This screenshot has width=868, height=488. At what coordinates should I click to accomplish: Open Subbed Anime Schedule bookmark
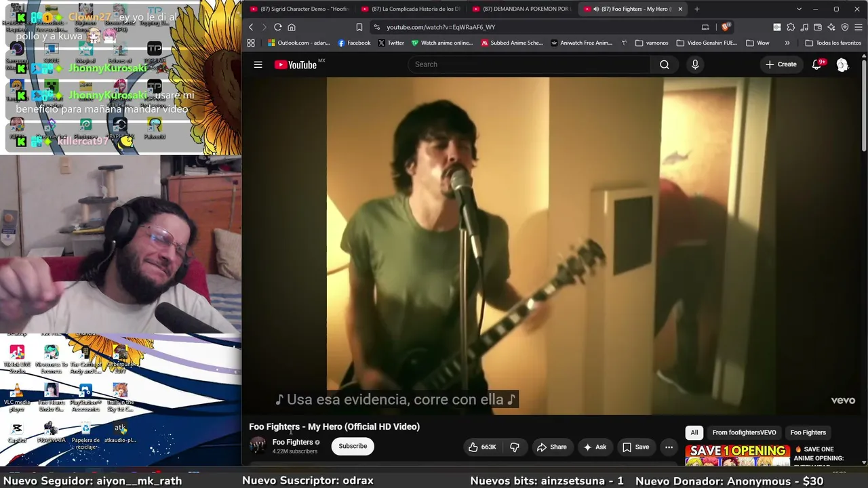click(512, 43)
